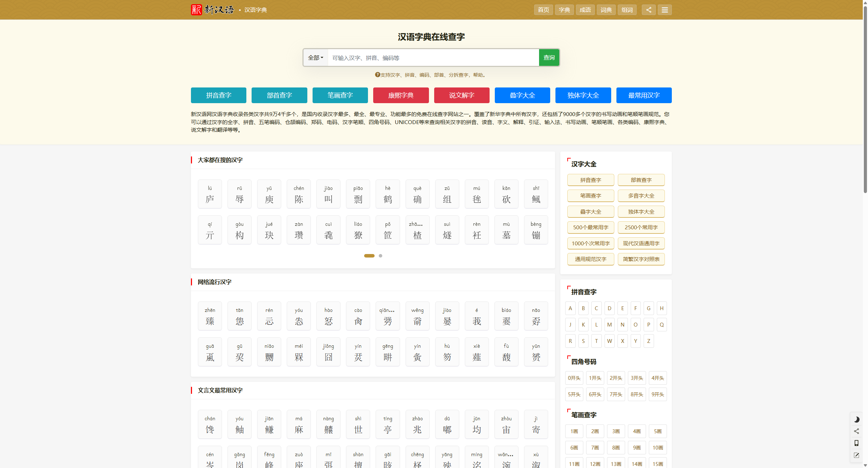Image resolution: width=868 pixels, height=468 pixels.
Task: Open the character card 兆 zhào
Action: [x=417, y=424]
